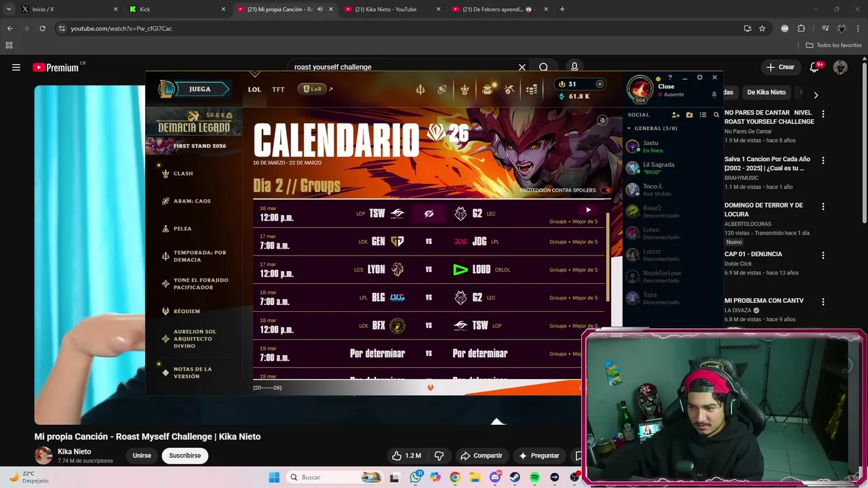Open options for NO PARES DE CANTAR video

tap(823, 114)
